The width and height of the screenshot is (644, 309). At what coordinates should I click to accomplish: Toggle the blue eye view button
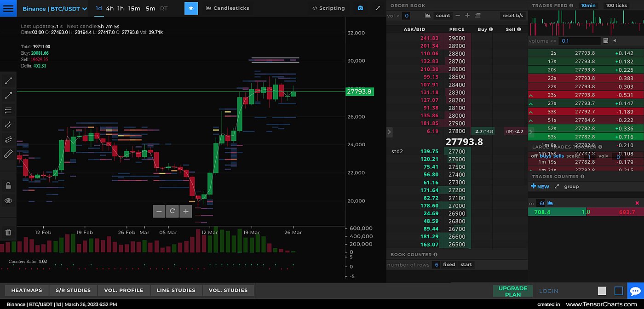191,8
